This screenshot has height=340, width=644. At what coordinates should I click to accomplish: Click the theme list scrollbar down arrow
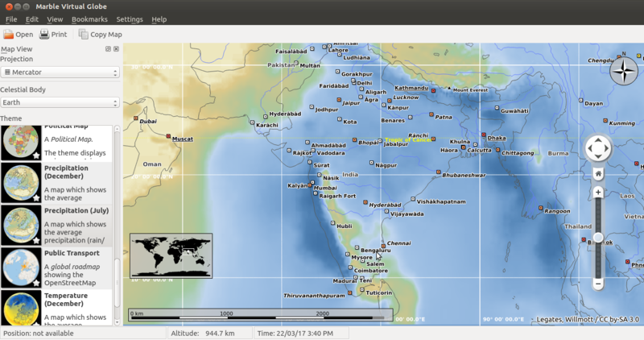[117, 322]
